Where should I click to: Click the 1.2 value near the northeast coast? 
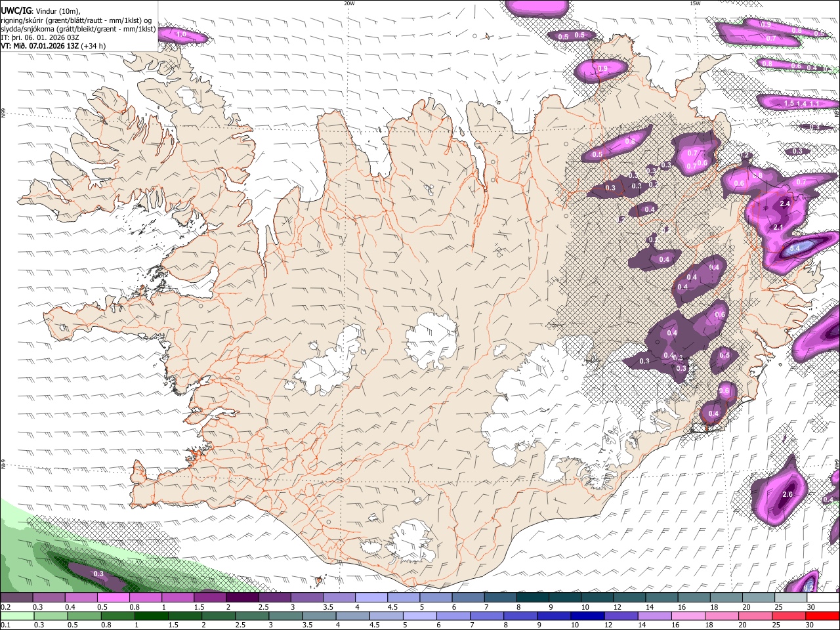[745, 156]
